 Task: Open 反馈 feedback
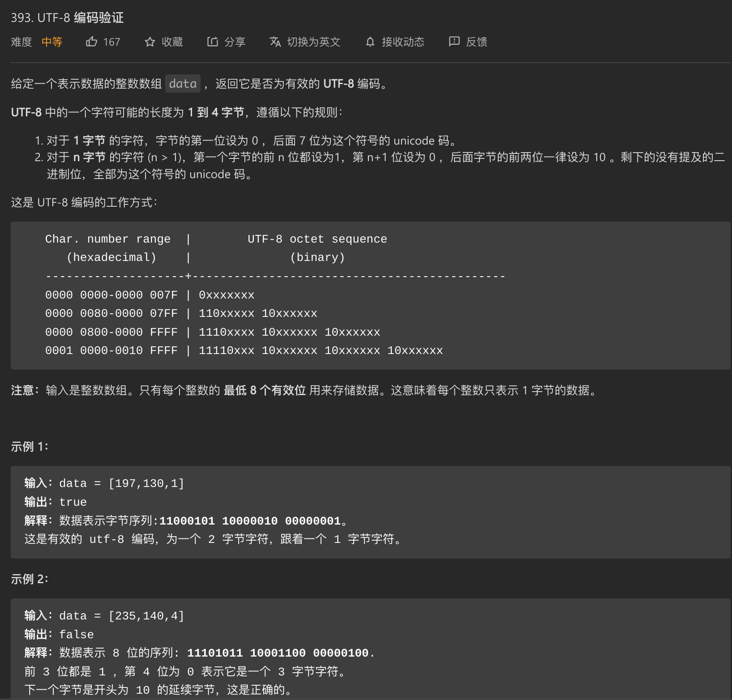(476, 42)
